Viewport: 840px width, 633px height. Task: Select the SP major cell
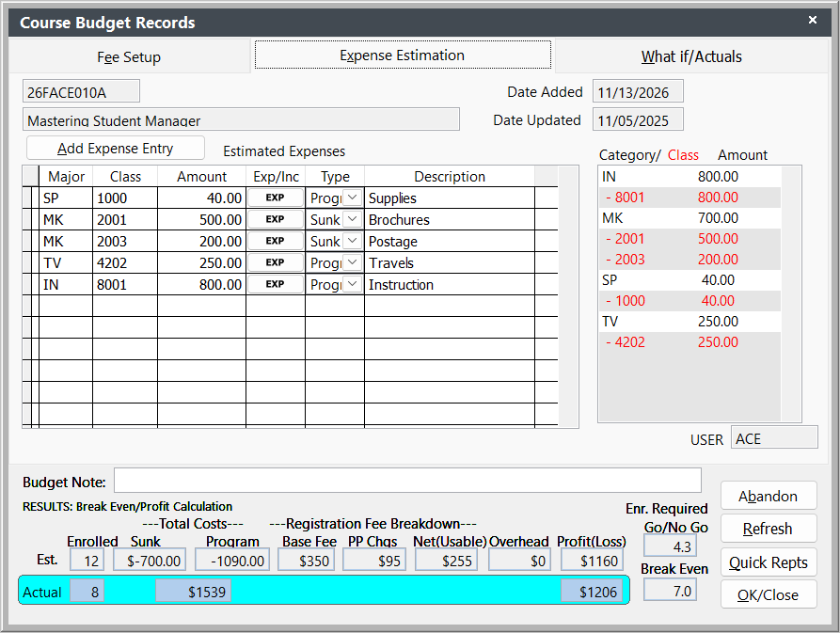(x=66, y=198)
